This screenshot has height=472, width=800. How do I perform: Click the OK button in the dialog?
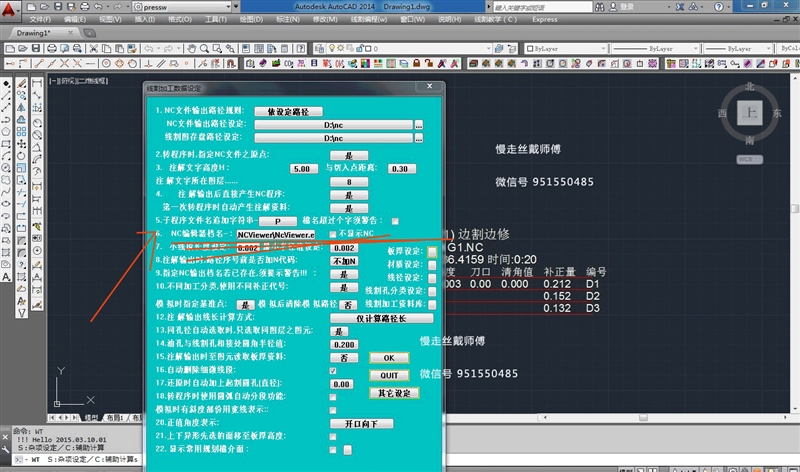[389, 357]
